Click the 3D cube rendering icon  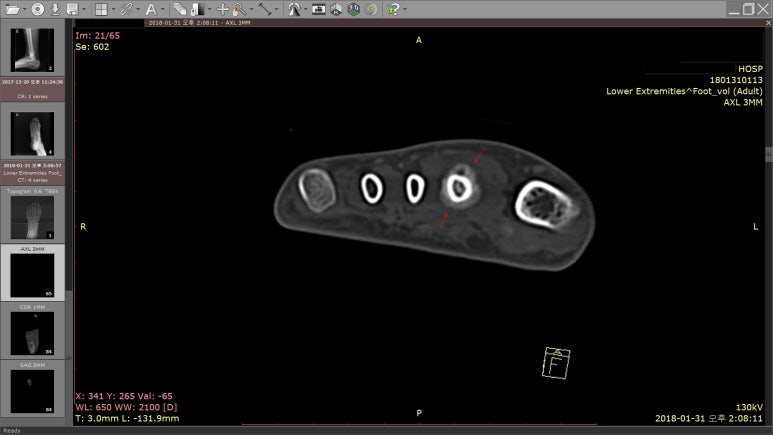point(355,9)
